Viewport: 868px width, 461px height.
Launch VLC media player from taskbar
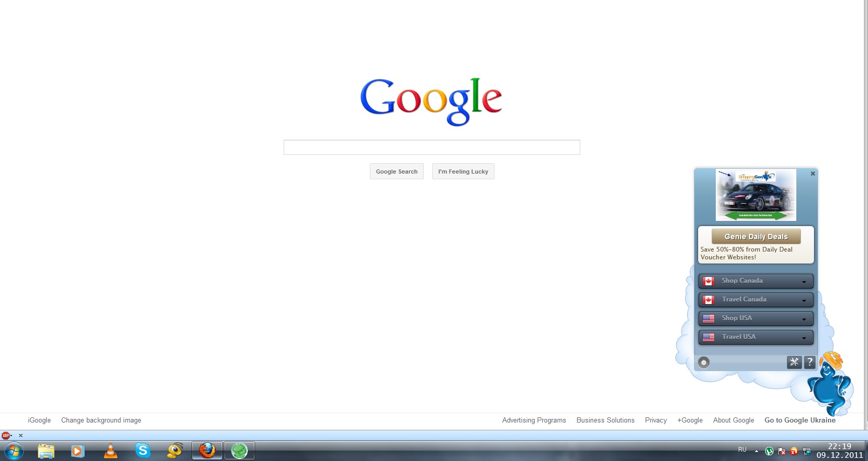coord(111,451)
